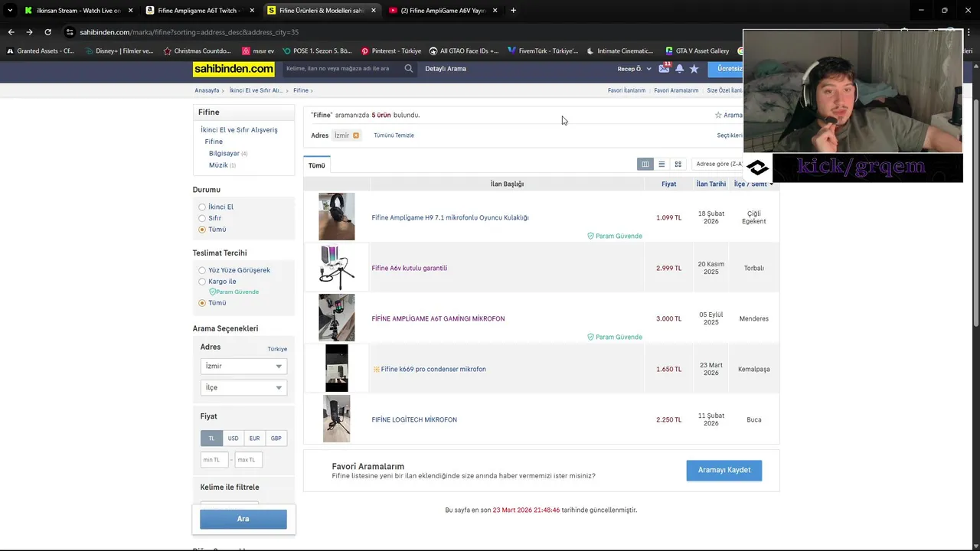Open the GTA V Asset Gallery bookmark
This screenshot has height=551, width=980.
tap(697, 51)
